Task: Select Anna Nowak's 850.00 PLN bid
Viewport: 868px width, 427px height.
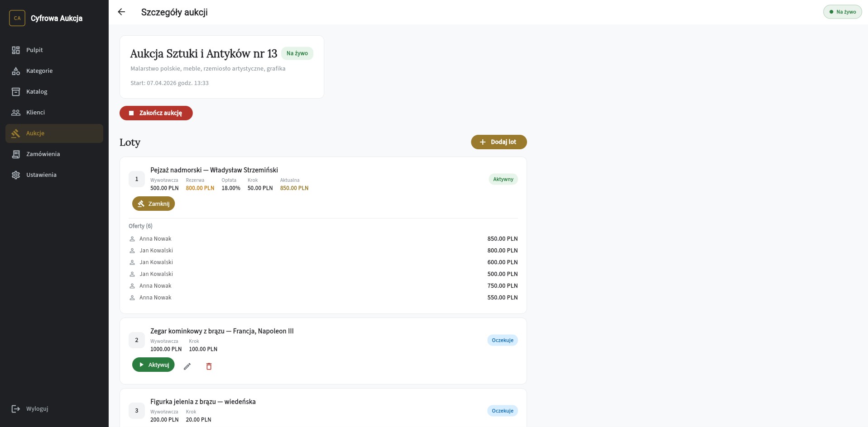Action: pyautogui.click(x=323, y=239)
